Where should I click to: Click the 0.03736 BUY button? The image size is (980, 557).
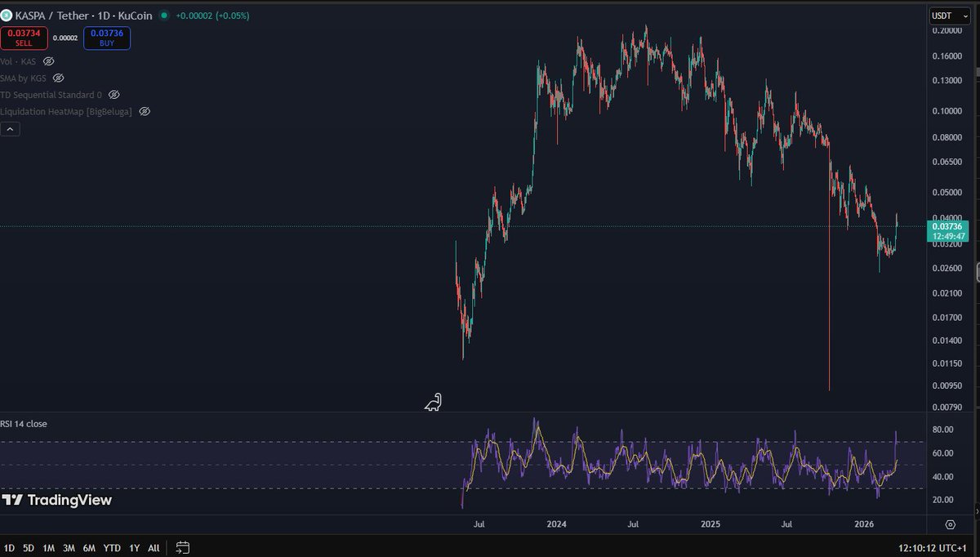[106, 38]
